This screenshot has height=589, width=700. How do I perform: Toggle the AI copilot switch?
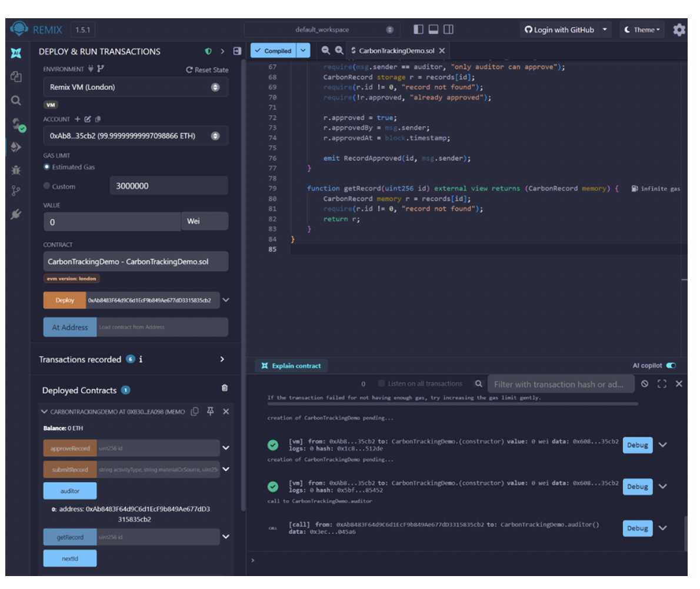point(671,366)
